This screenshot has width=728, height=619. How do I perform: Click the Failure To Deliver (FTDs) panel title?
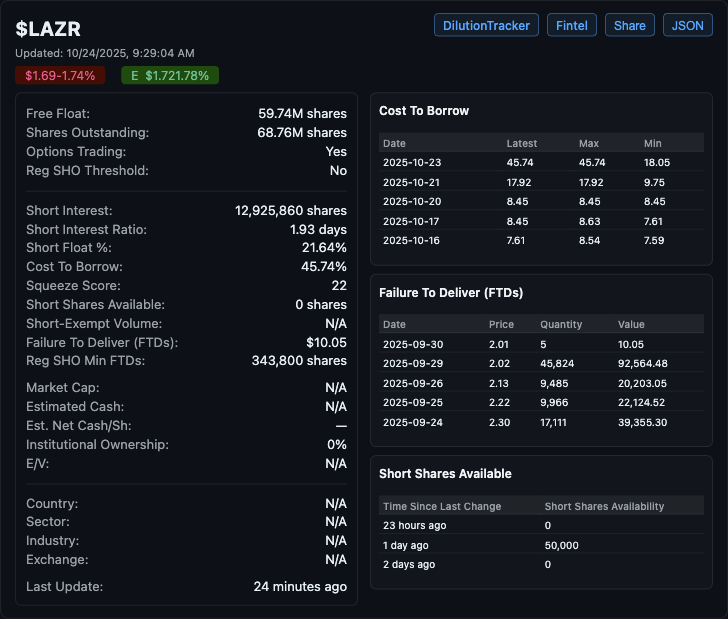451,293
